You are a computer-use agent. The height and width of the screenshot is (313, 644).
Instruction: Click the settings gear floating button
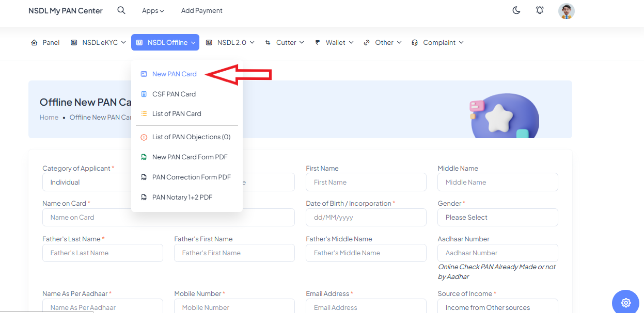[626, 303]
